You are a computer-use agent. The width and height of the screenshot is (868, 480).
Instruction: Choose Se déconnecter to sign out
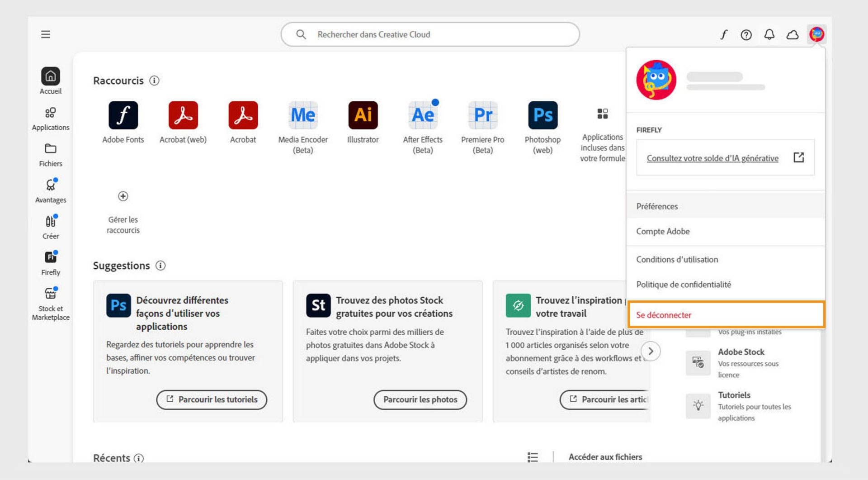[x=726, y=314]
